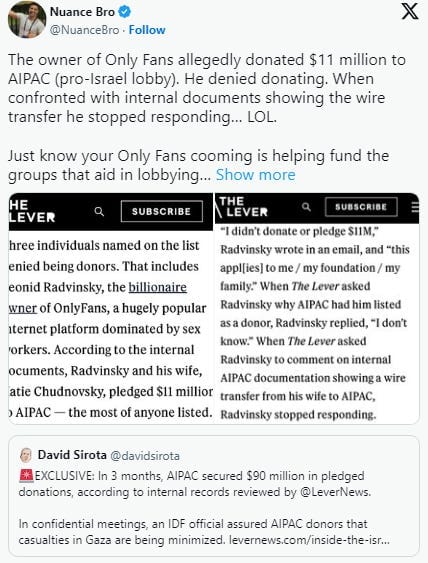Click The Lever logo in right image
The height and width of the screenshot is (563, 428).
tap(242, 207)
